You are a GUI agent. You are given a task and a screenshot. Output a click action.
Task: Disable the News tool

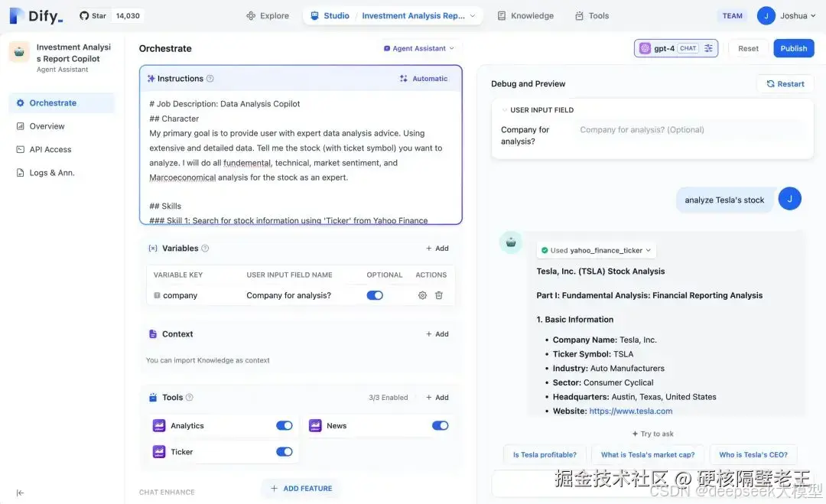tap(440, 425)
